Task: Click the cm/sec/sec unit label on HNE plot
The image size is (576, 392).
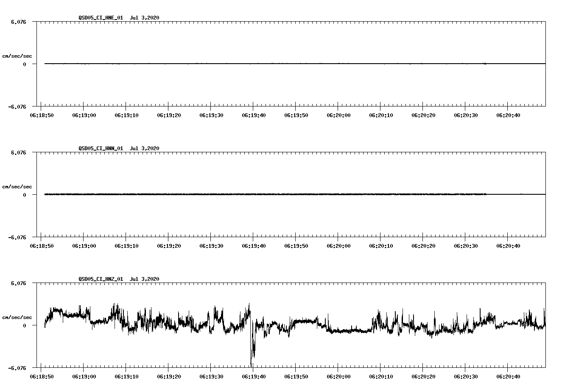Action: coord(17,56)
